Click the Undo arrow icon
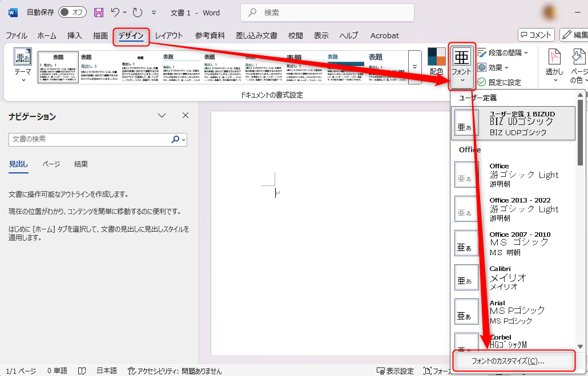588x376 pixels. [115, 12]
